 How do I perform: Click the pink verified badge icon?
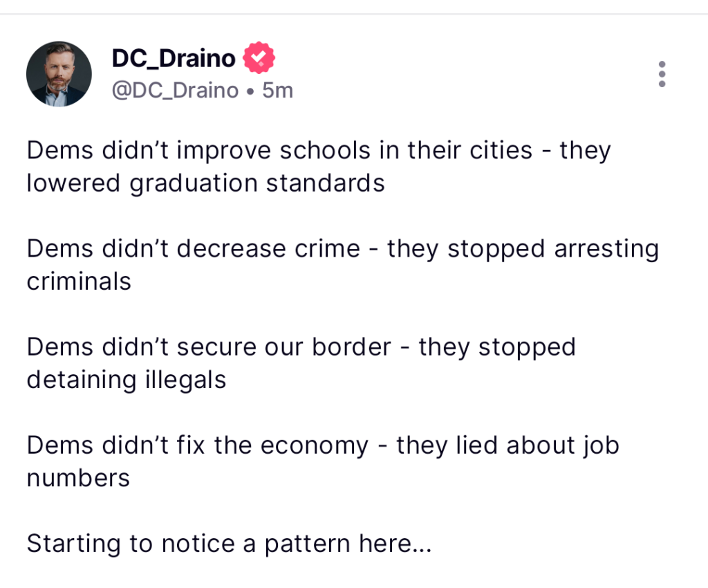pos(259,59)
